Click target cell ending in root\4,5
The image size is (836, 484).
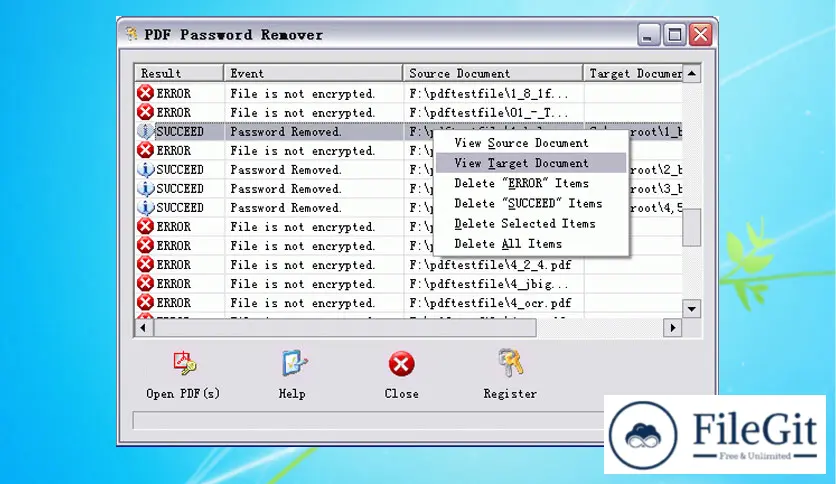[x=656, y=208]
